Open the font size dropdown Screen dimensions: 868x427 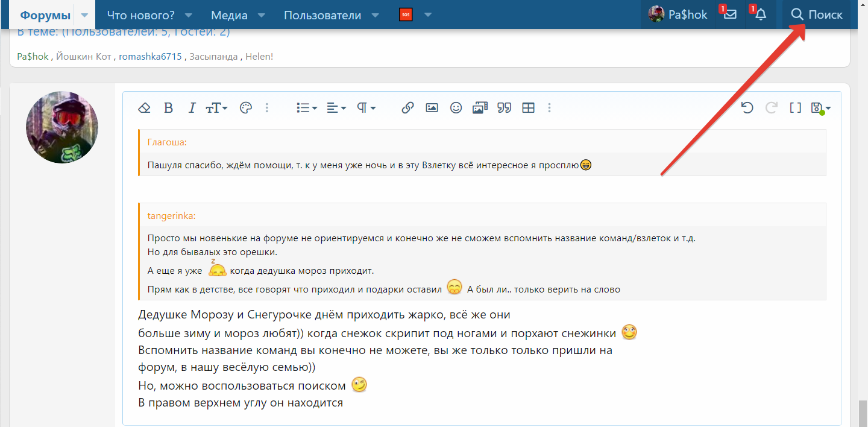coord(216,108)
